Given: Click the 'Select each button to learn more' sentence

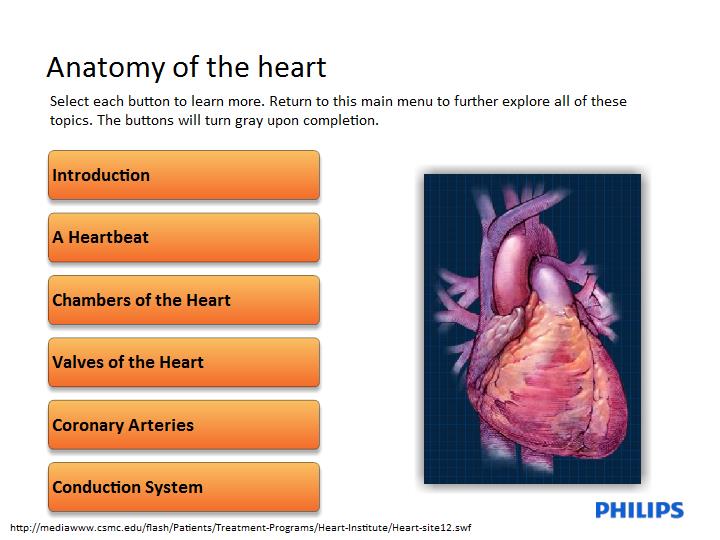Looking at the screenshot, I should pyautogui.click(x=158, y=101).
